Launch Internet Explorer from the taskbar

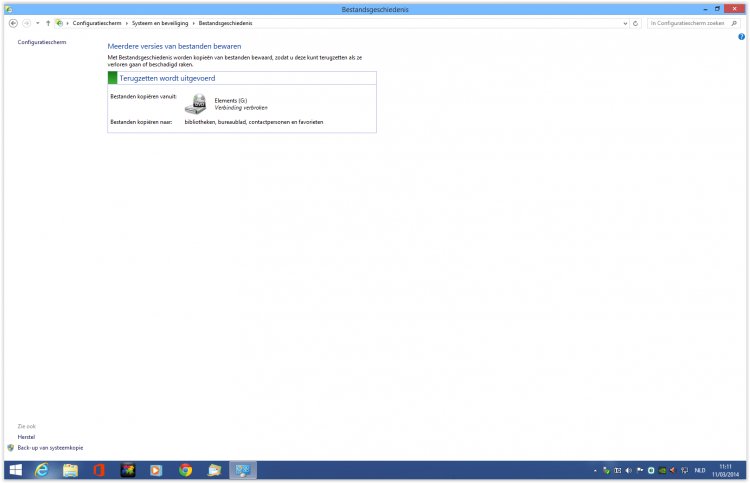tap(42, 470)
